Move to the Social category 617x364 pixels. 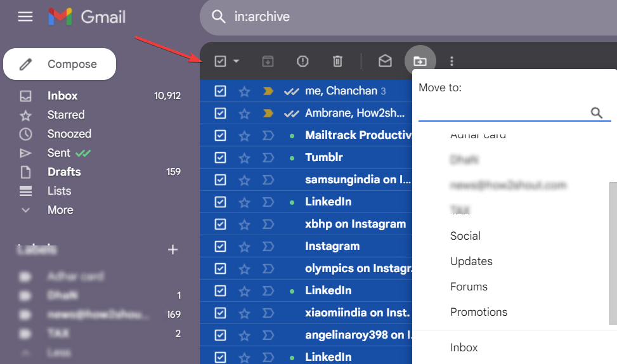[x=465, y=236]
